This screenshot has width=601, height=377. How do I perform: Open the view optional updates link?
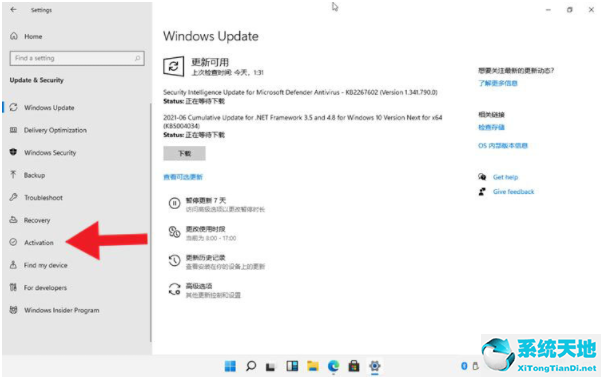point(183,177)
